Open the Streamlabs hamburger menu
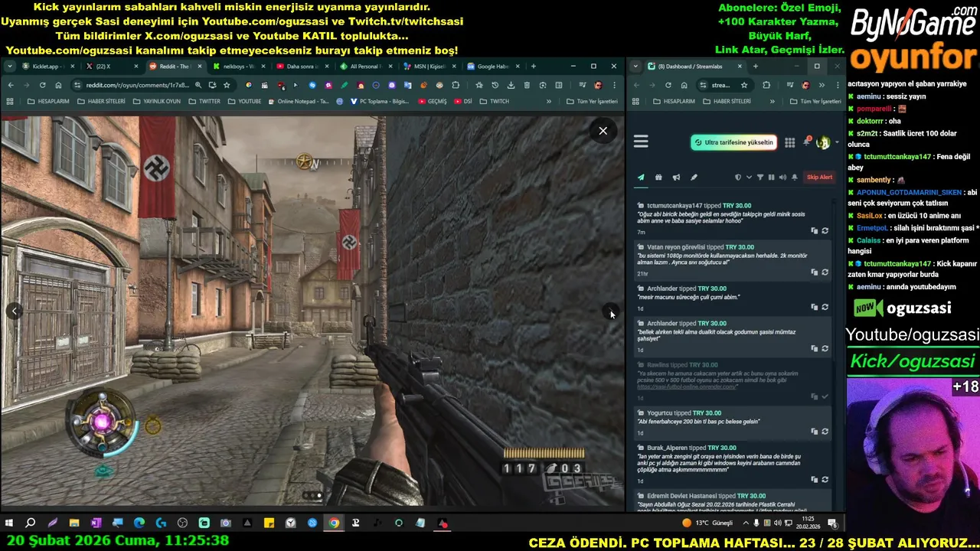 click(x=641, y=142)
